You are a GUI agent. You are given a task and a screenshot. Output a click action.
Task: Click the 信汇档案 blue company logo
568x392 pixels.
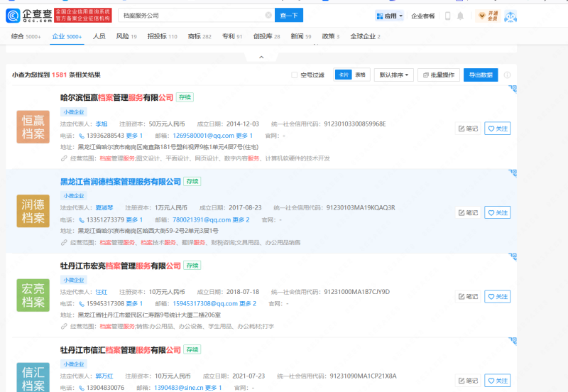(x=33, y=377)
